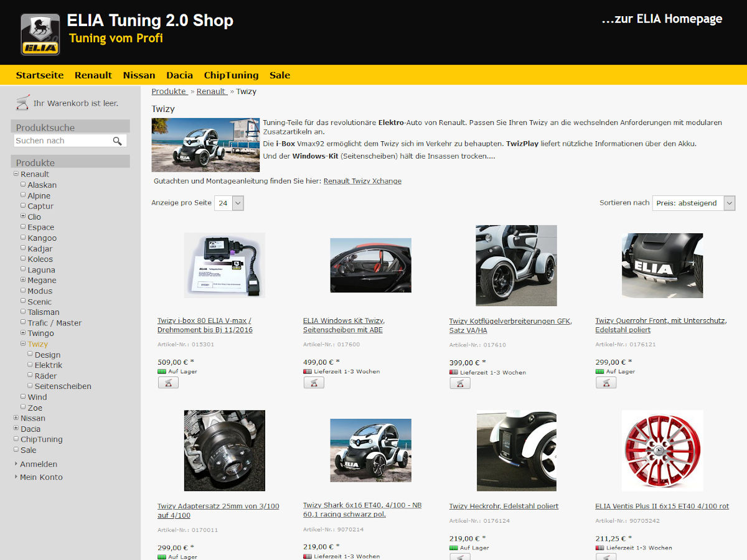Add ELIA Windows Kit Twizy to cart
The width and height of the screenshot is (747, 560).
[x=314, y=383]
